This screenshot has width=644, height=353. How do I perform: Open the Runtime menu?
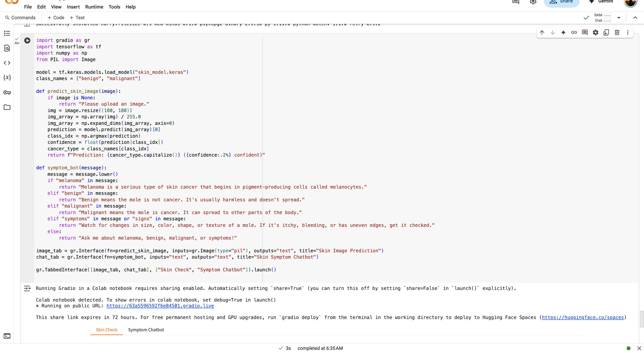click(x=94, y=7)
